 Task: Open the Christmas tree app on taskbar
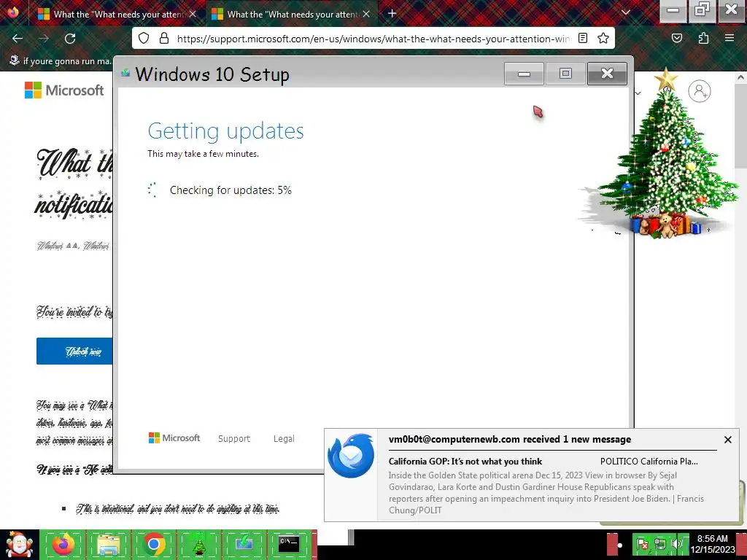coord(198,544)
